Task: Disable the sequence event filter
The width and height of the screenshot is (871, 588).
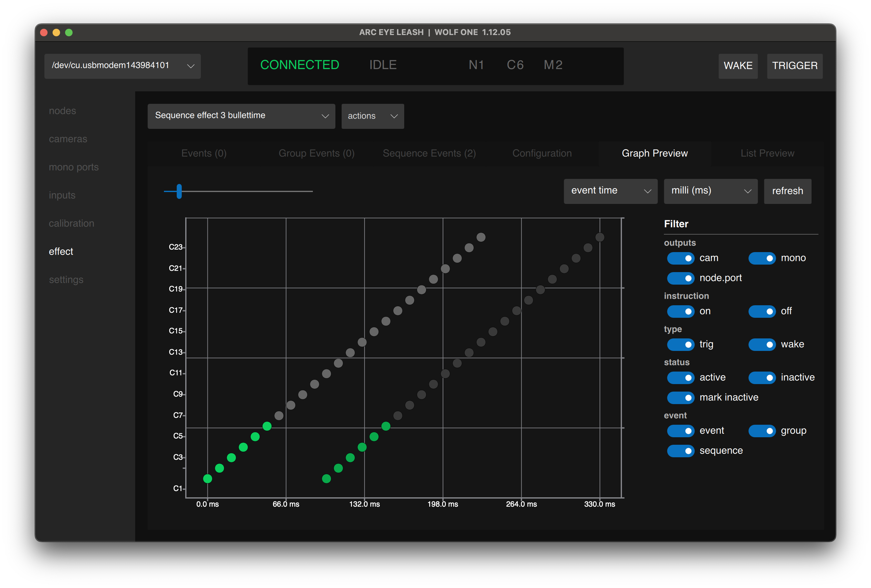Action: click(680, 451)
